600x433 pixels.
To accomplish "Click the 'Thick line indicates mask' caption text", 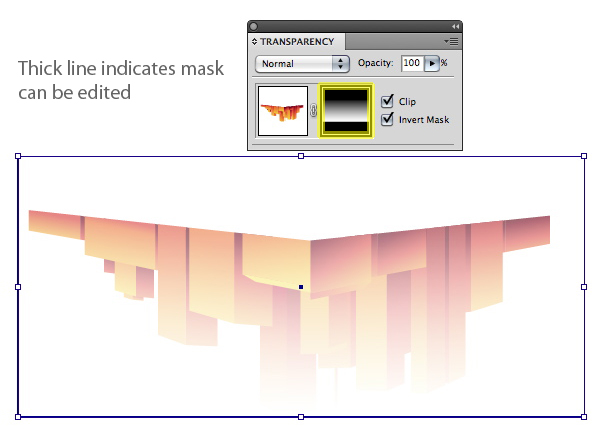I will (121, 68).
